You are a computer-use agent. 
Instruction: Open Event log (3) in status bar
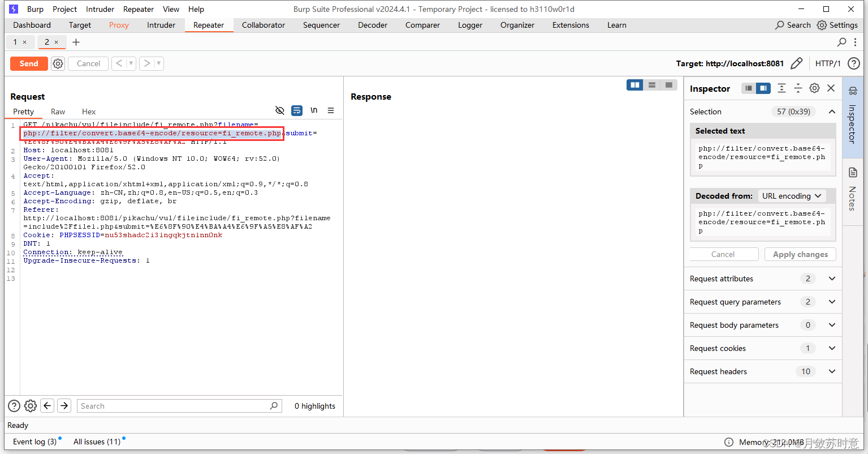point(35,442)
